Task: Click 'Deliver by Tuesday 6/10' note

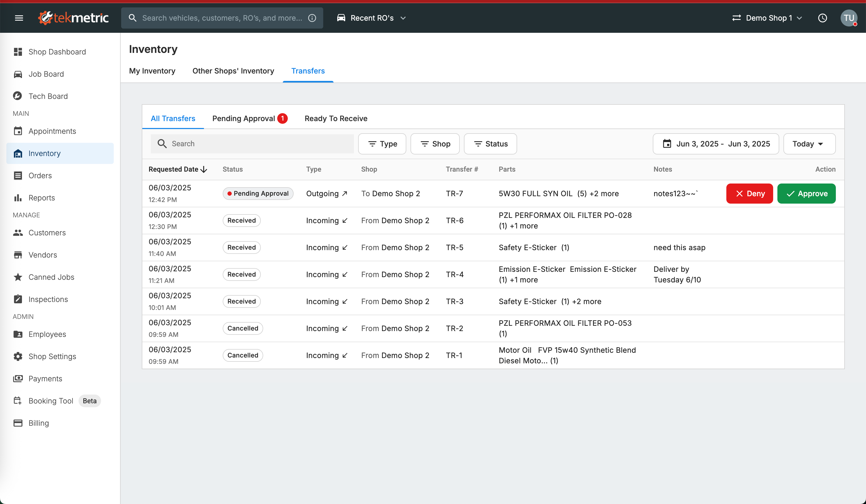Action: [677, 274]
